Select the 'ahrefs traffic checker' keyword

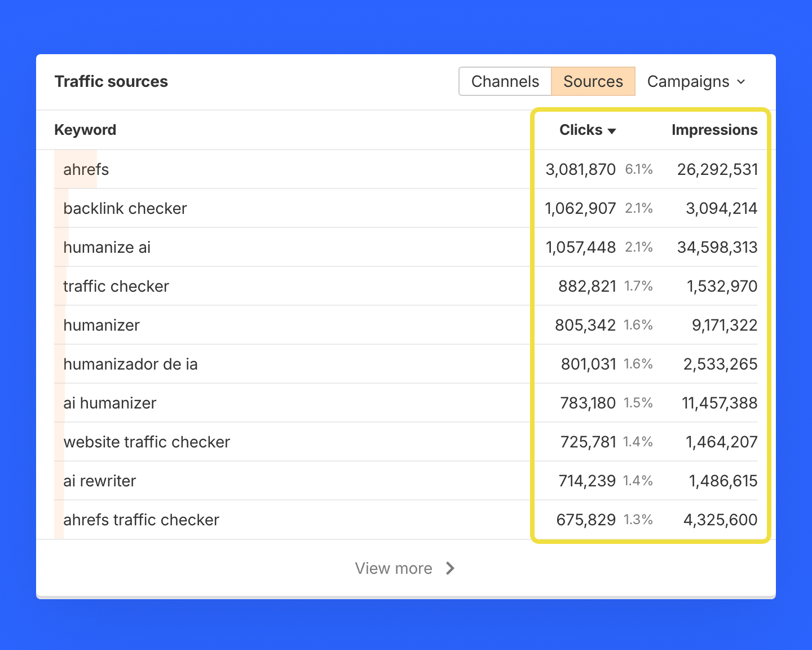(142, 520)
